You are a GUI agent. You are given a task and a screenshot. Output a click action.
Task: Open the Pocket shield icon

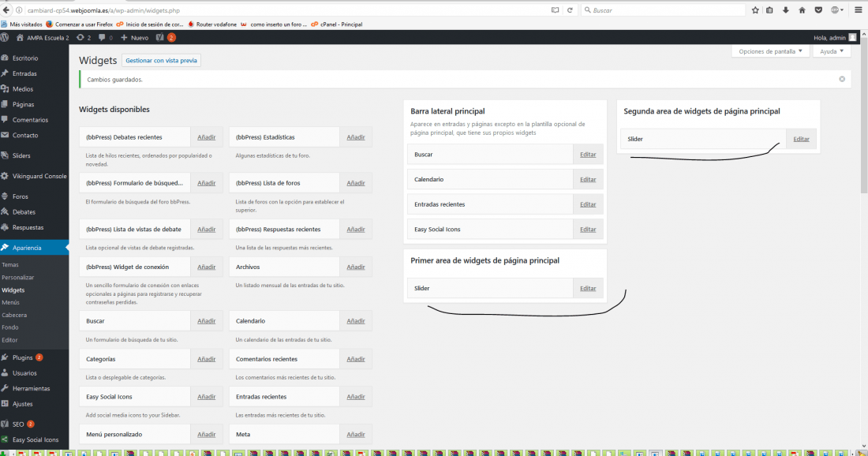(818, 10)
